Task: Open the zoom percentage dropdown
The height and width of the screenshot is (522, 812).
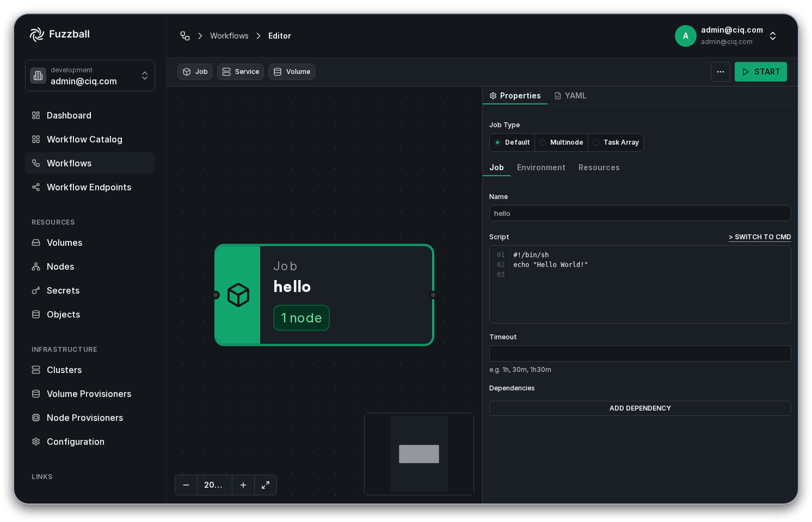Action: (214, 485)
